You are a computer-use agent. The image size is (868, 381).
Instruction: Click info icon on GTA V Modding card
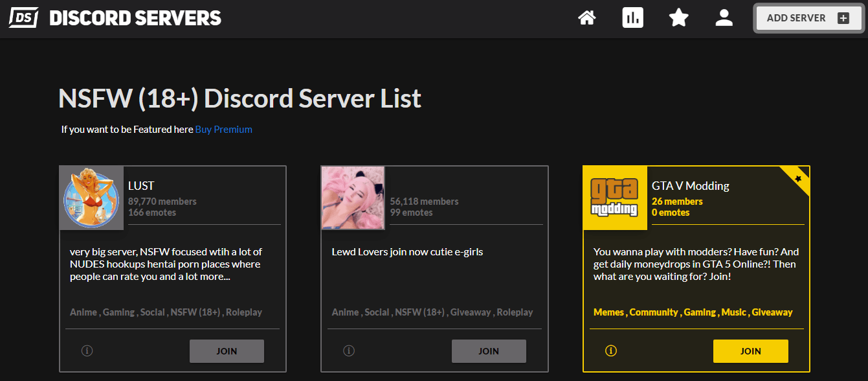click(x=610, y=351)
